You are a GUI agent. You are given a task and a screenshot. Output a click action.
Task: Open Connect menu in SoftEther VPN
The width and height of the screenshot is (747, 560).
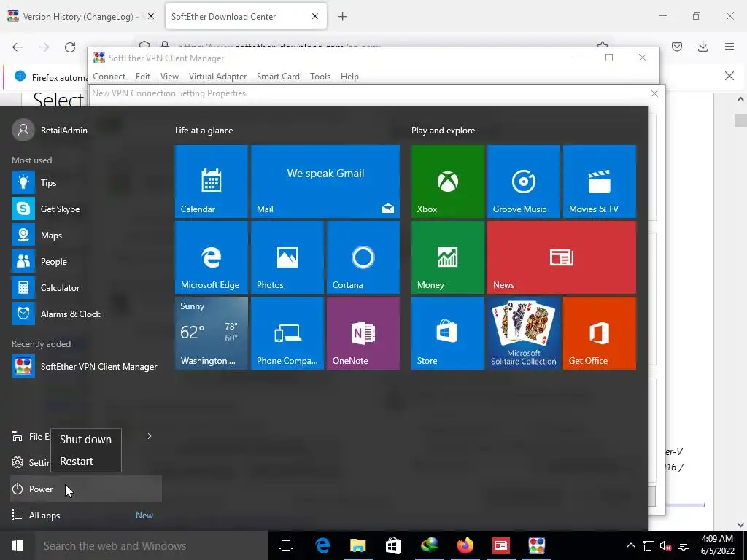pyautogui.click(x=109, y=76)
